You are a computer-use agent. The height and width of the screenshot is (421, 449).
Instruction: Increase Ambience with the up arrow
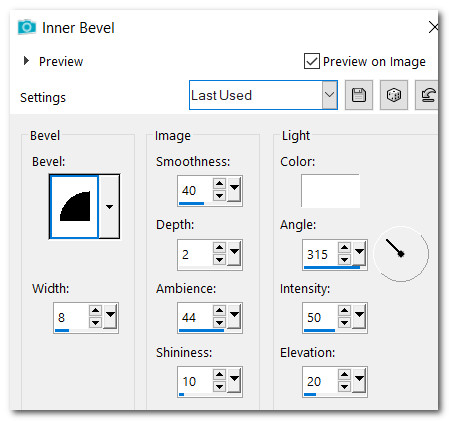(219, 311)
